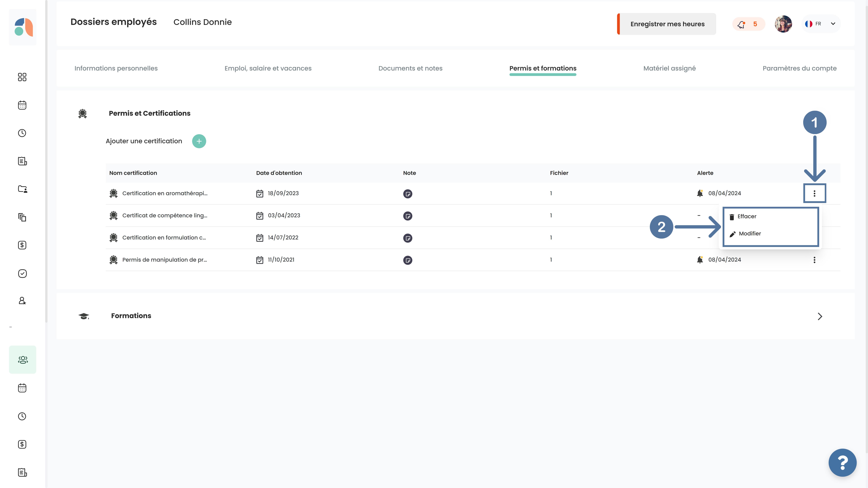Click Enregistrer mes heures button
868x488 pixels.
pos(667,24)
